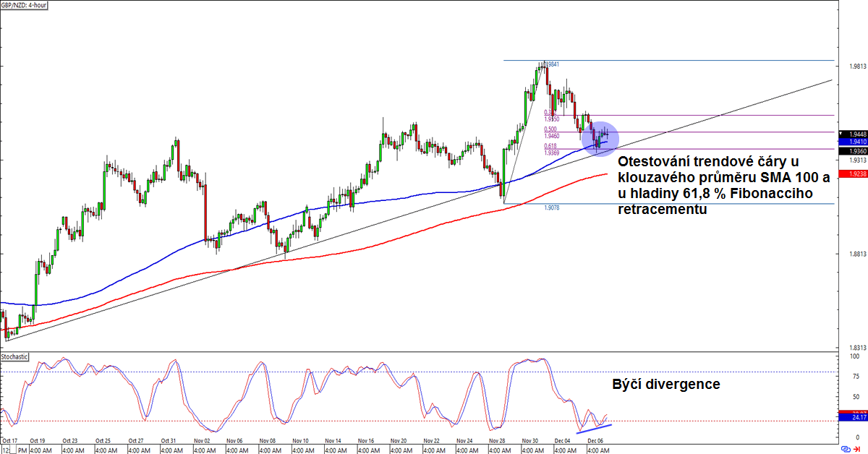868x454 pixels.
Task: Open the period selector marked 12
Action: click(x=5, y=449)
